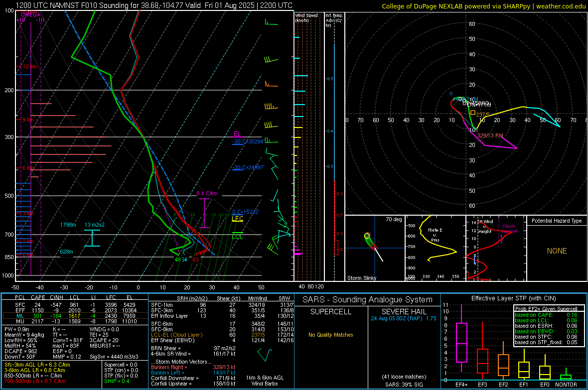Click the orange square marker on the hodograph
Viewport: 588px width, 390px height.
click(473, 113)
